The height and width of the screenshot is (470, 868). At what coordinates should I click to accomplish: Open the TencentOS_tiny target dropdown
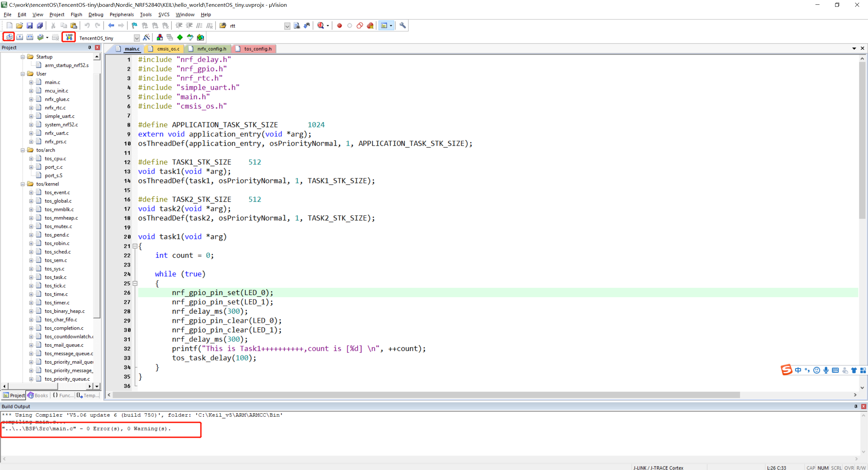tap(137, 38)
